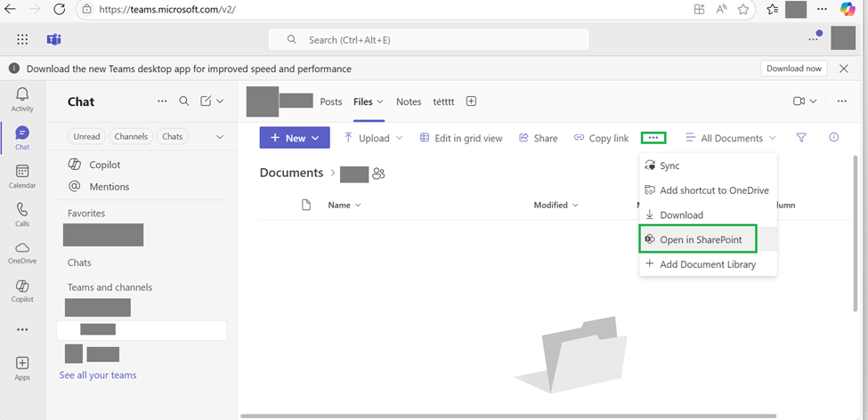This screenshot has width=868, height=420.
Task: Show more apps ellipsis in left rail
Action: coord(22,330)
